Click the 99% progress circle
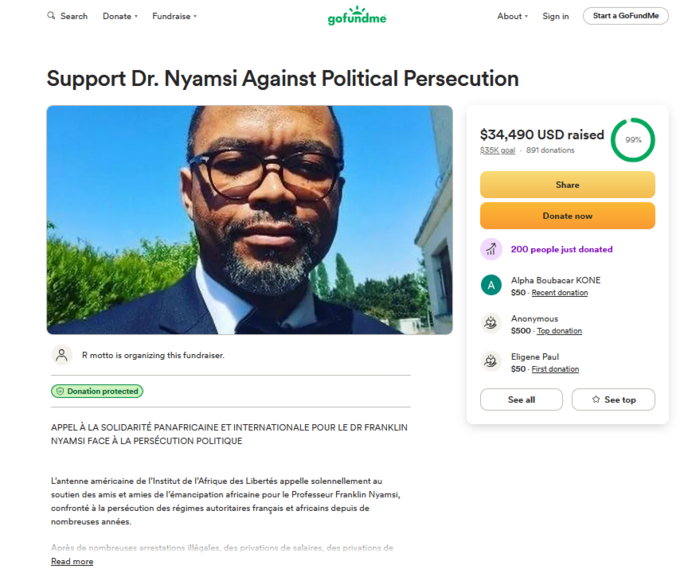This screenshot has width=684, height=569. point(632,140)
